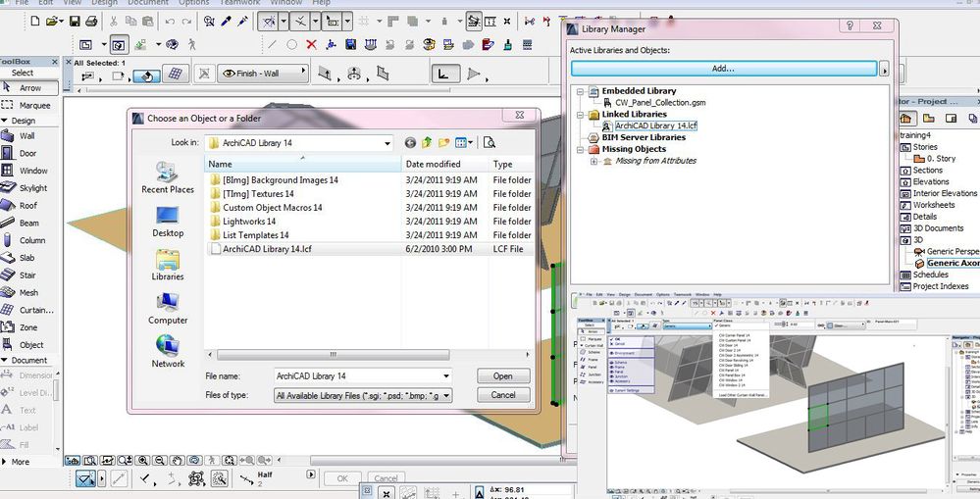Collapse the Embedded Library tree node
Viewport: 980px width, 499px height.
[580, 91]
